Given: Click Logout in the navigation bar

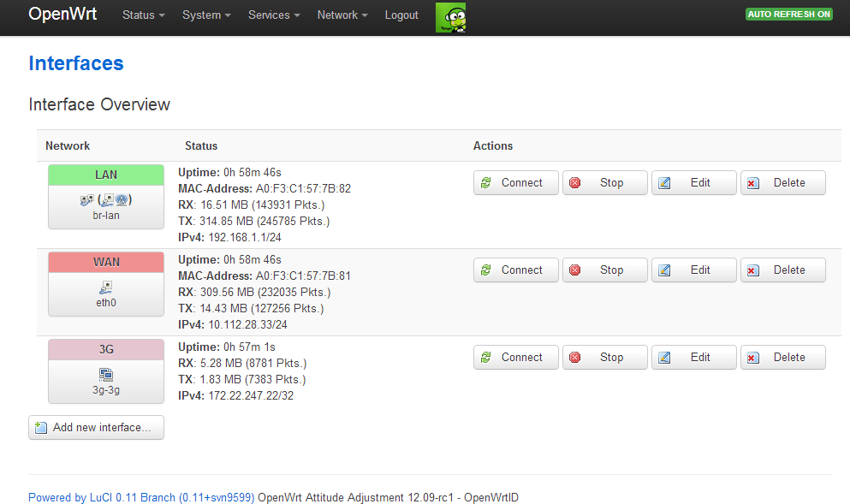Looking at the screenshot, I should [x=401, y=15].
